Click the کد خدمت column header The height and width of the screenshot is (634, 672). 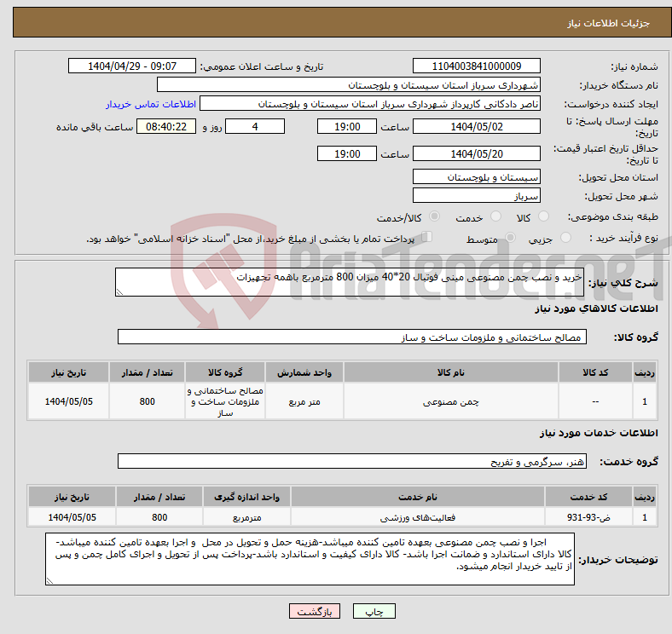click(x=588, y=497)
